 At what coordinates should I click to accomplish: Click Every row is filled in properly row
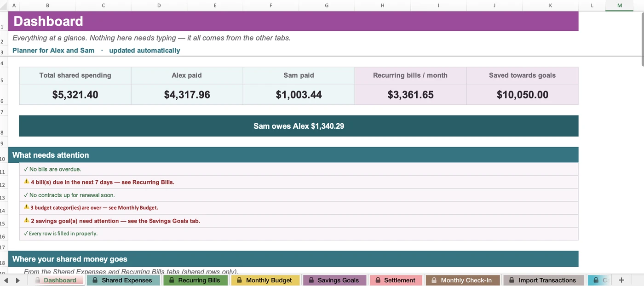tap(299, 234)
